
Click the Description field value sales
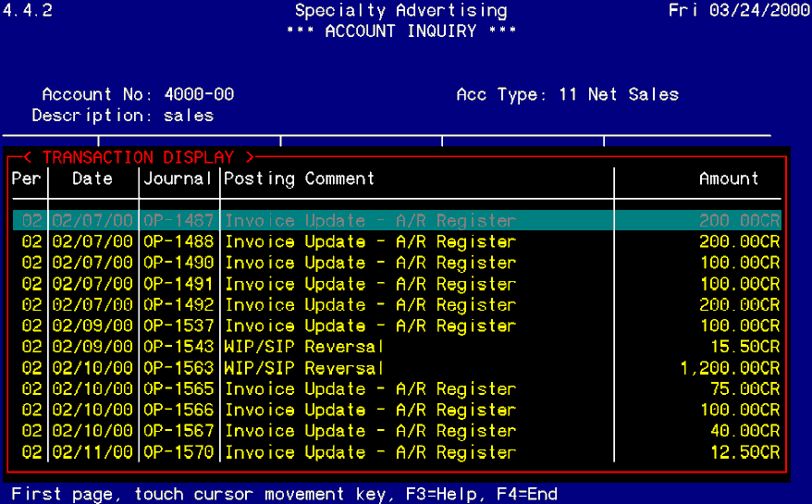point(189,116)
